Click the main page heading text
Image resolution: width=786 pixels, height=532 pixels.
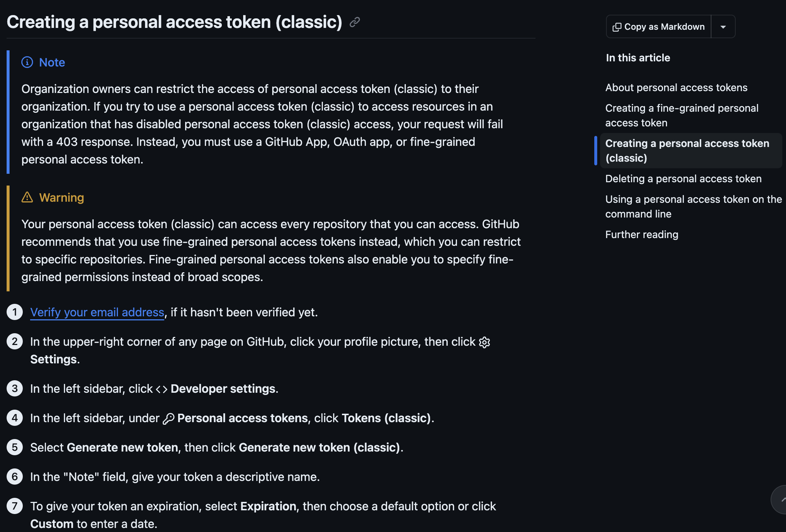pyautogui.click(x=174, y=22)
